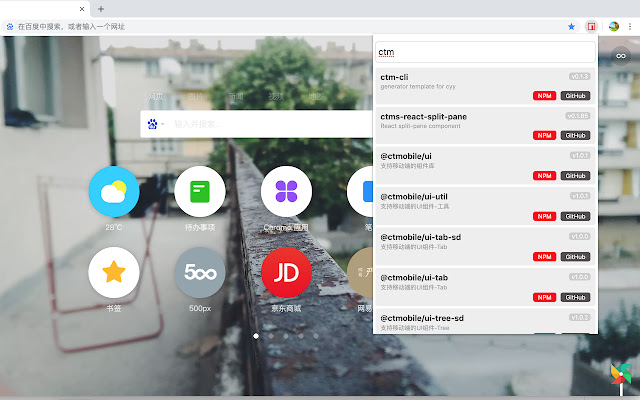
Task: Open the Chrome three-dot menu
Action: (630, 27)
